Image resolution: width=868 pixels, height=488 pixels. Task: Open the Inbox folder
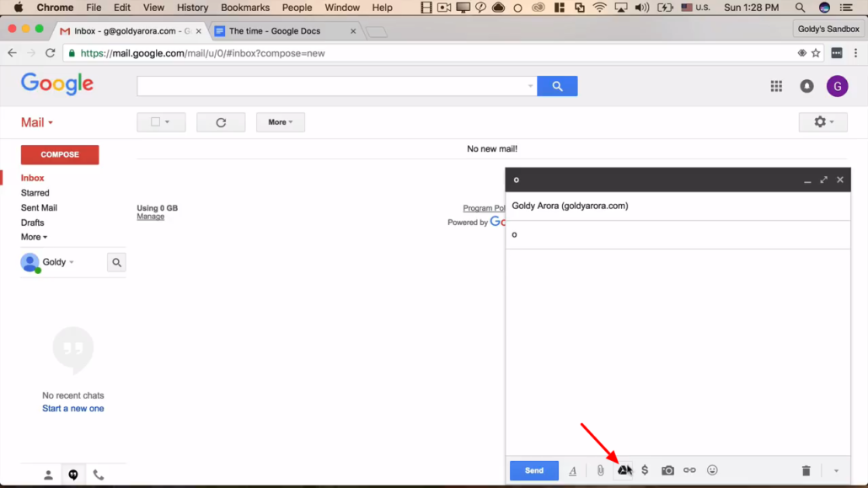pos(33,178)
